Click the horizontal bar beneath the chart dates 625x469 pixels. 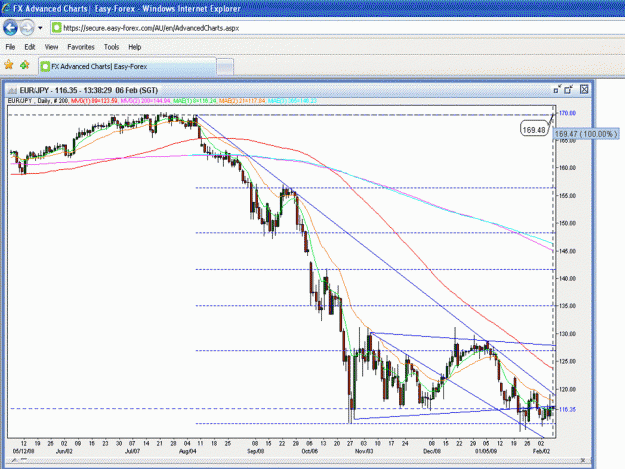click(x=298, y=460)
